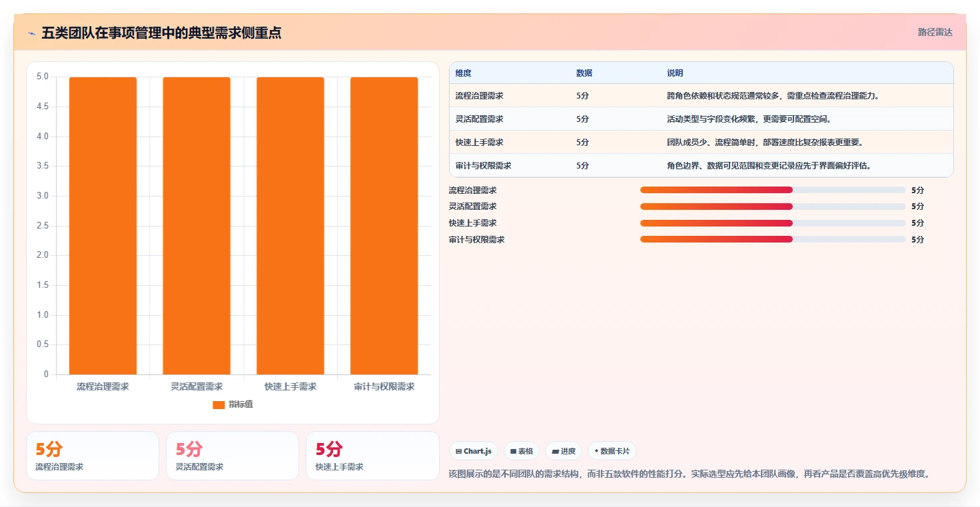Click the orange bar for 灵活配置需求 in chart
The height and width of the screenshot is (507, 980).
pyautogui.click(x=197, y=225)
